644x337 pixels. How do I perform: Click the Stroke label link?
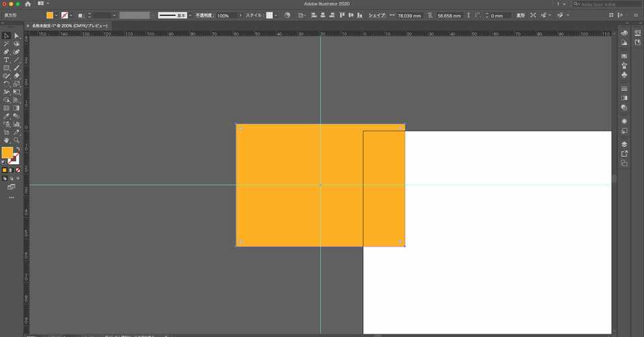(x=81, y=15)
